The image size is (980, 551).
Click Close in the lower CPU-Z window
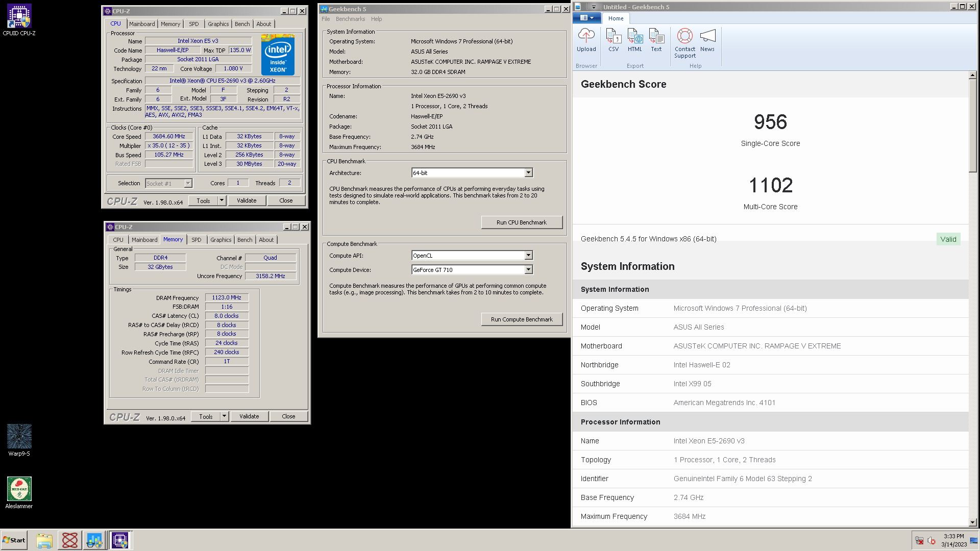pos(288,417)
